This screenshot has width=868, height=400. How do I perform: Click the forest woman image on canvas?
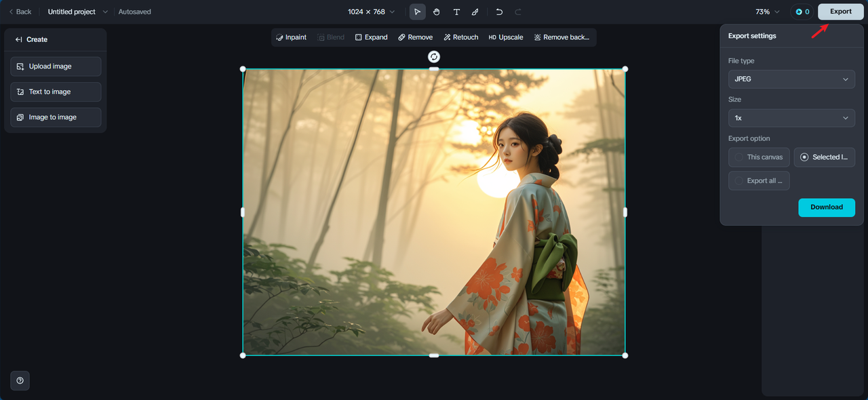tap(434, 212)
